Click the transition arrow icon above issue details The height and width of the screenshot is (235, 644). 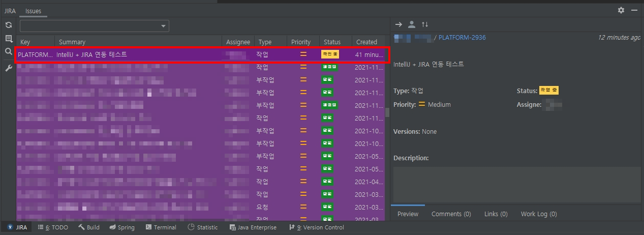tap(398, 24)
